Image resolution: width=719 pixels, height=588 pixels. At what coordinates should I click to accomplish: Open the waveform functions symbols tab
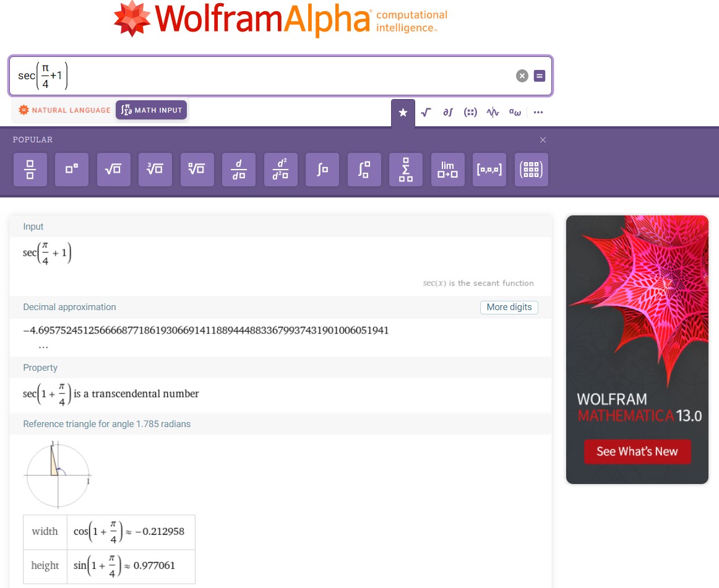click(x=493, y=113)
